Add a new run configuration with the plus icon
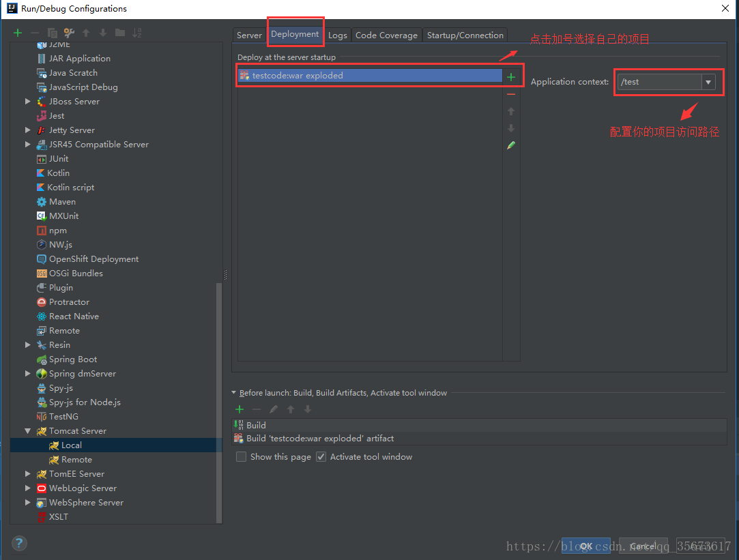739x560 pixels. (18, 33)
